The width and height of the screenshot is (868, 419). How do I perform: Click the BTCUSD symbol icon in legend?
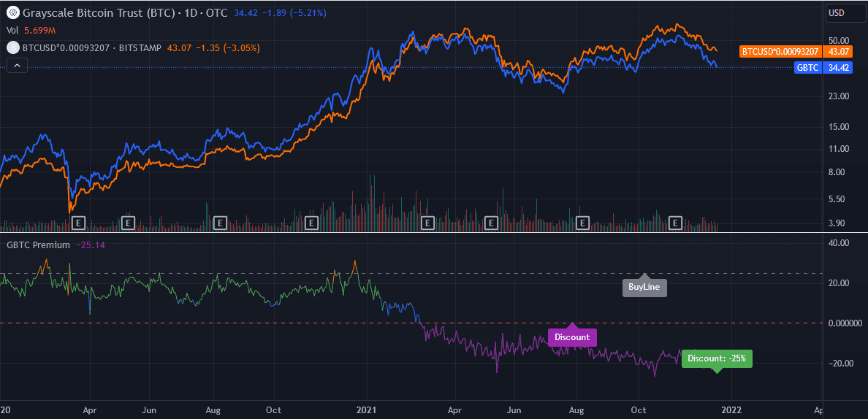(12, 47)
